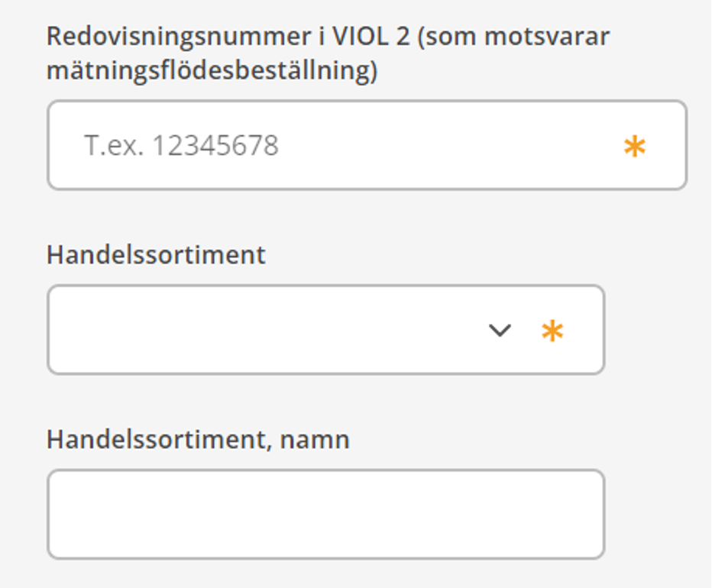Click the word VIOL 2 in the top label

tap(371, 37)
